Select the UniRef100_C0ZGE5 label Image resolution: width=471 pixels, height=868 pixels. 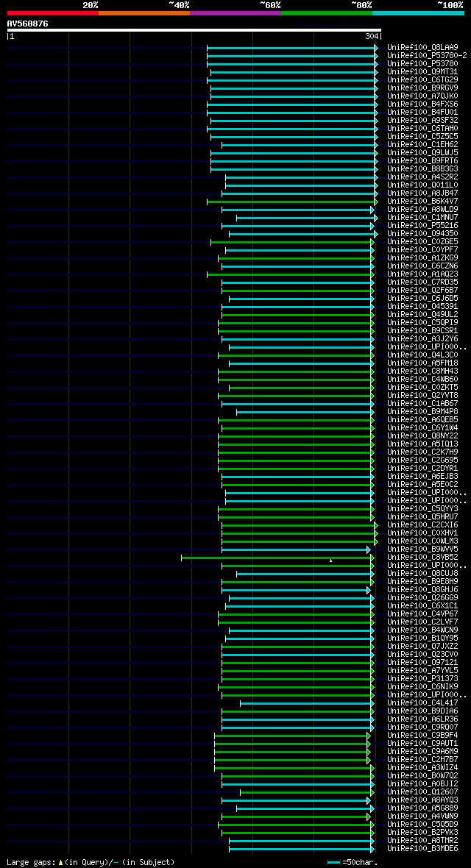click(422, 241)
